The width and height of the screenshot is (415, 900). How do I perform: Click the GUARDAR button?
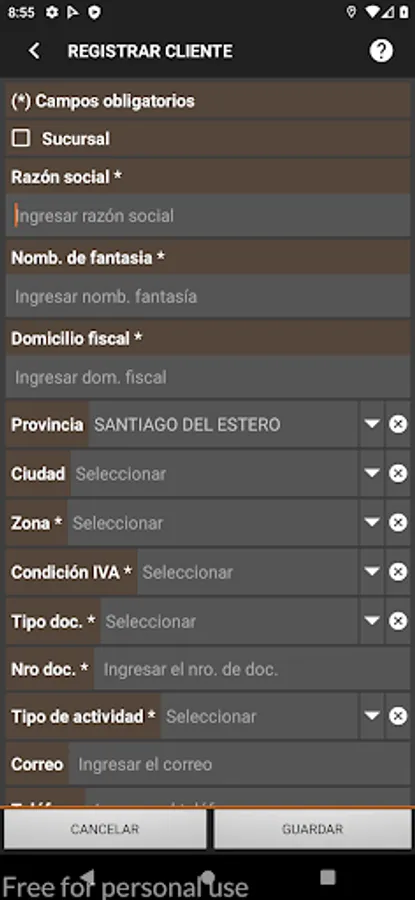coord(312,829)
